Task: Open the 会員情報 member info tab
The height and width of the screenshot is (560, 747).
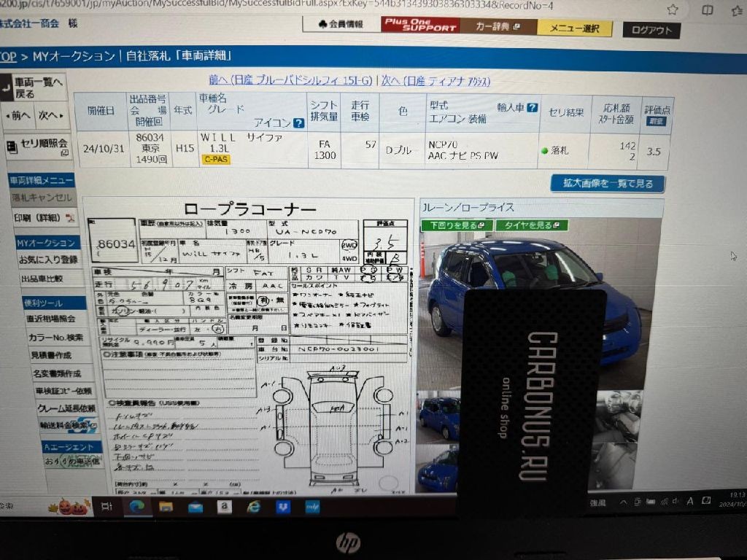Action: (x=341, y=24)
